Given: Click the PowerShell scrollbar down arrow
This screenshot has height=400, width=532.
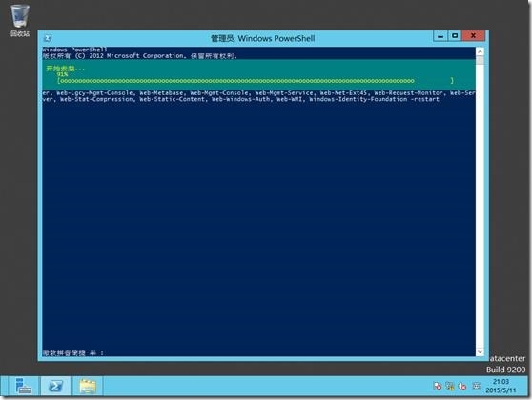Looking at the screenshot, I should click(x=480, y=351).
